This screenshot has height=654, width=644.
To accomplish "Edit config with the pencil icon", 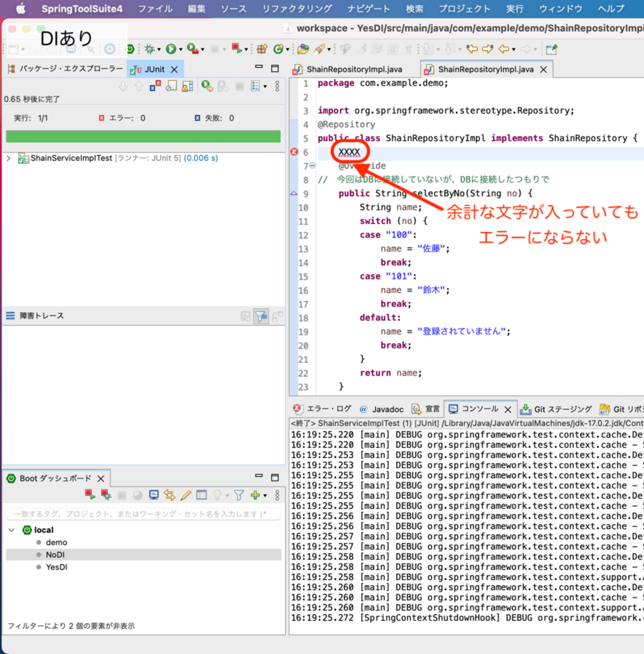I will [186, 495].
